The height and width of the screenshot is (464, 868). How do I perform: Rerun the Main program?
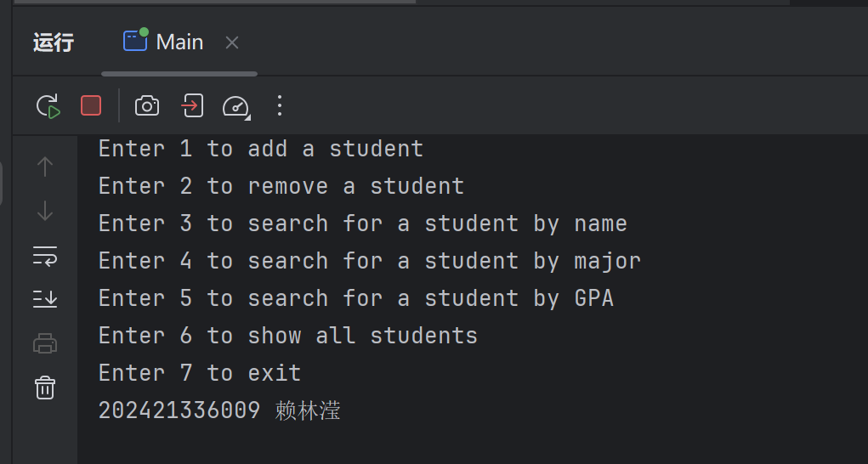pyautogui.click(x=48, y=105)
